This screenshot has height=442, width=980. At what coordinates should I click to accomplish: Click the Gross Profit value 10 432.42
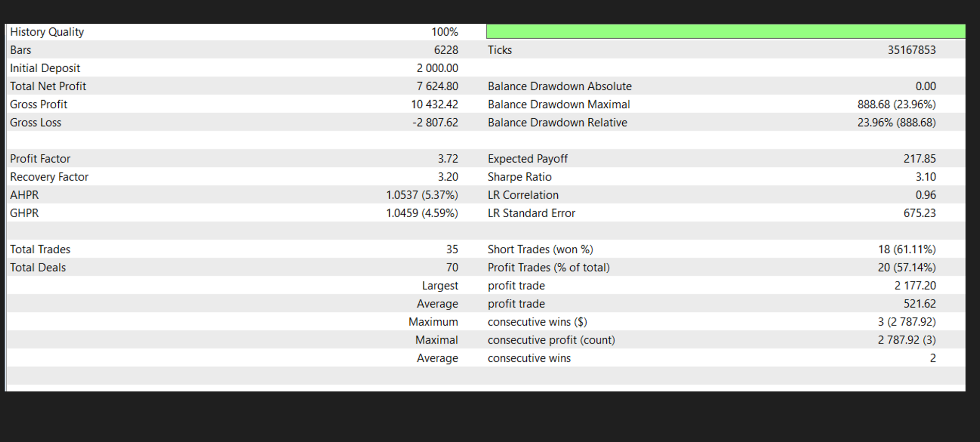click(x=435, y=104)
